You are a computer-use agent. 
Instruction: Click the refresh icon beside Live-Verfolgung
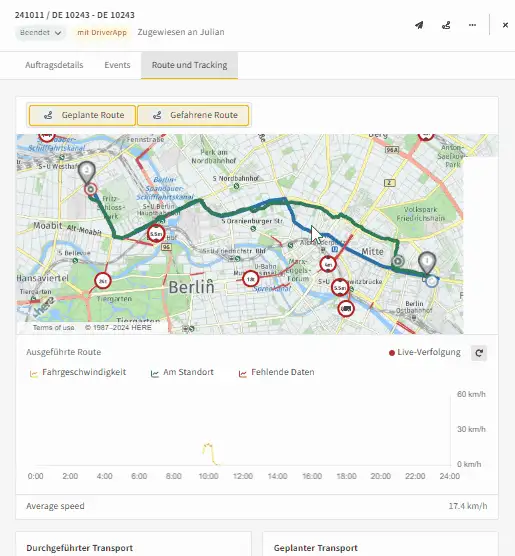479,353
